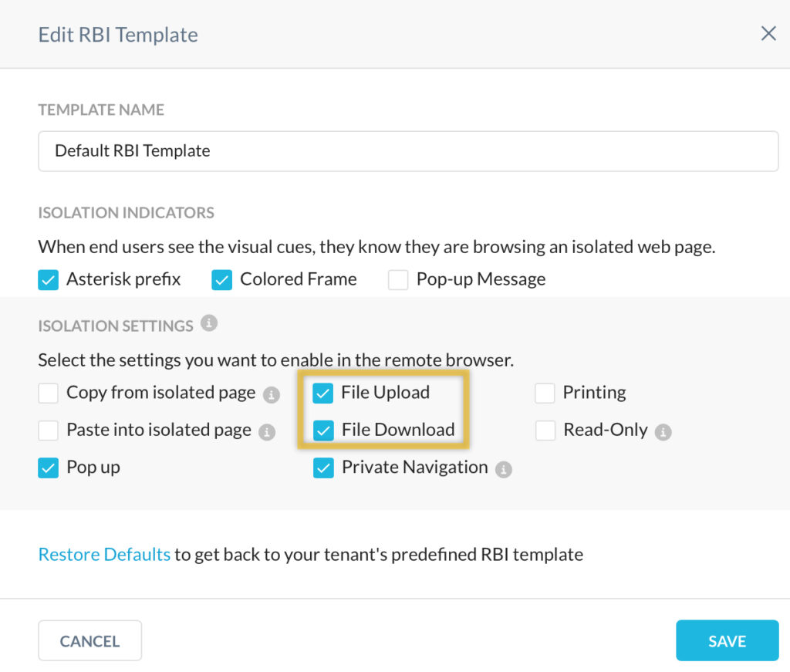Screen dimensions: 790x672
Task: Uncheck the Pop up setting
Action: coord(48,468)
